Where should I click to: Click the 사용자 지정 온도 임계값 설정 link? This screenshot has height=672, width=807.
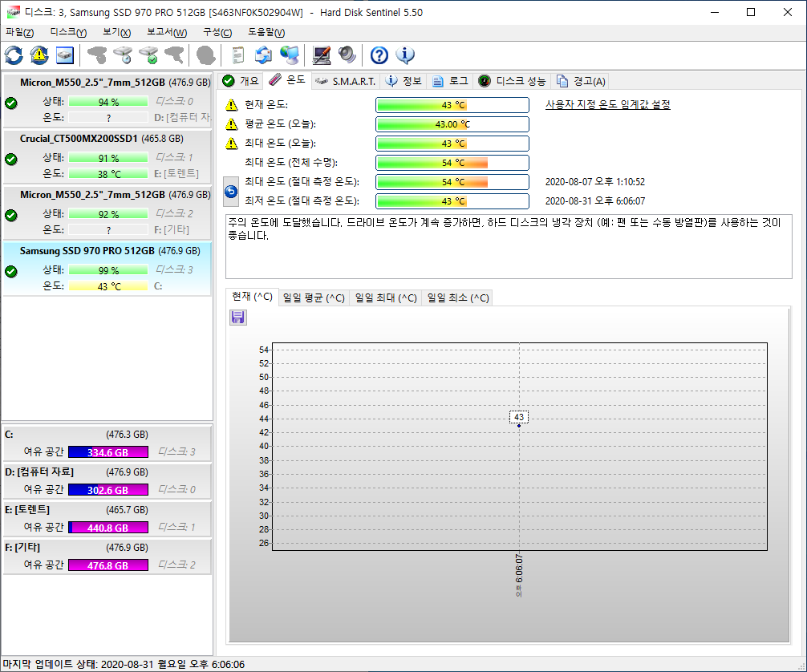click(x=608, y=104)
